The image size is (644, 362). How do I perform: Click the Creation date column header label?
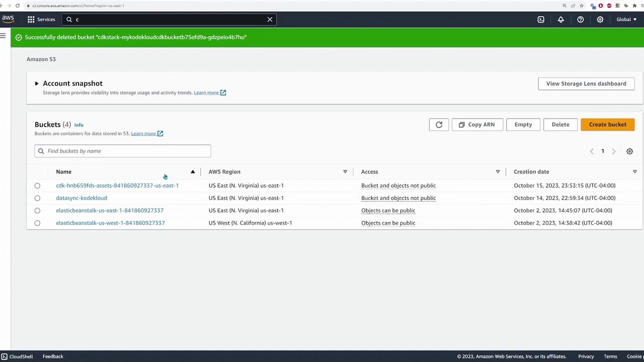[531, 172]
